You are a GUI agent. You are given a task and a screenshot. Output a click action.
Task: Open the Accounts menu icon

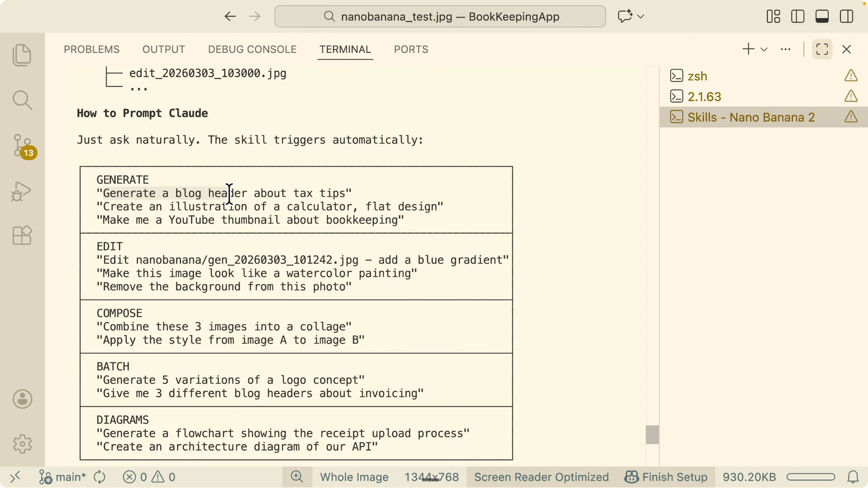[22, 399]
